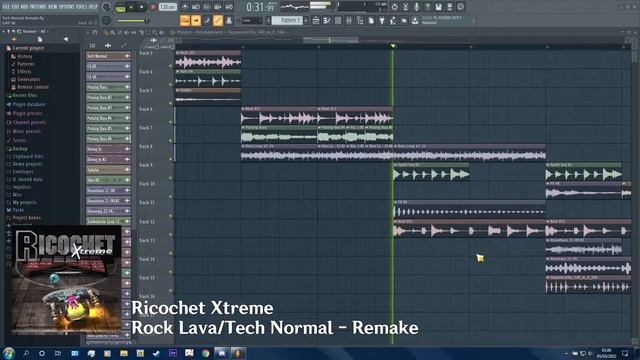Mute Track 9 using its green dot

click(171, 178)
